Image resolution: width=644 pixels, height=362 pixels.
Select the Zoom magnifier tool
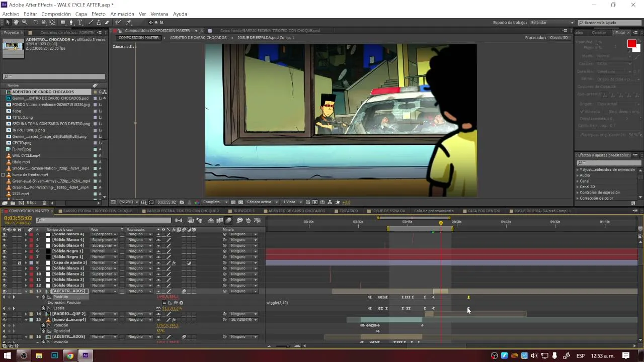click(24, 22)
